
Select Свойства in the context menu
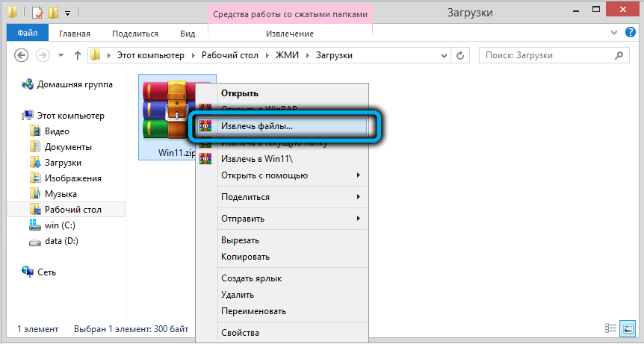click(240, 332)
